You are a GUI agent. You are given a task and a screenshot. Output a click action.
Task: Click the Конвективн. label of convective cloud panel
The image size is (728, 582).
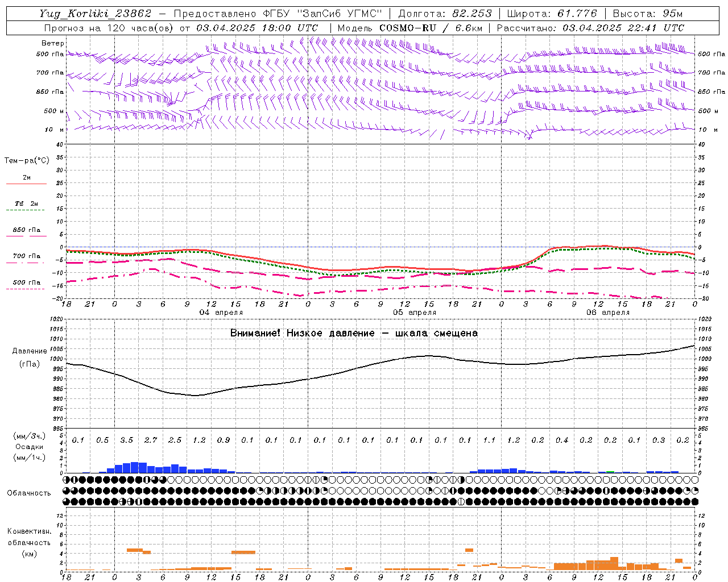point(29,531)
